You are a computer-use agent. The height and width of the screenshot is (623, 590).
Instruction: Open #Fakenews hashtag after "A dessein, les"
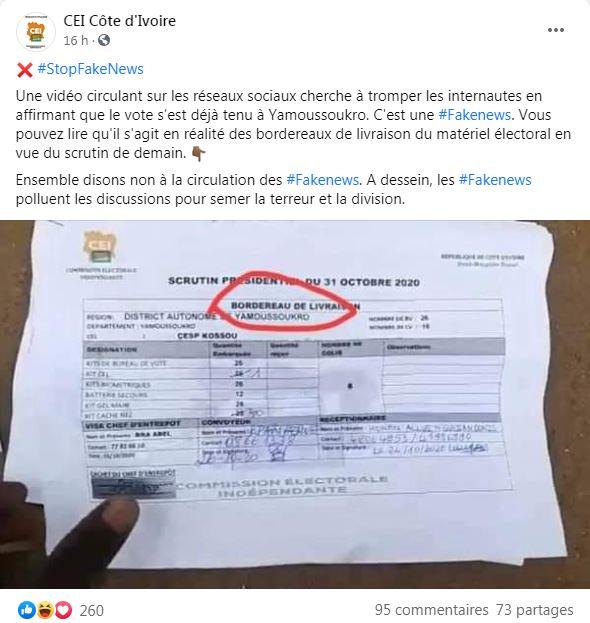[495, 180]
